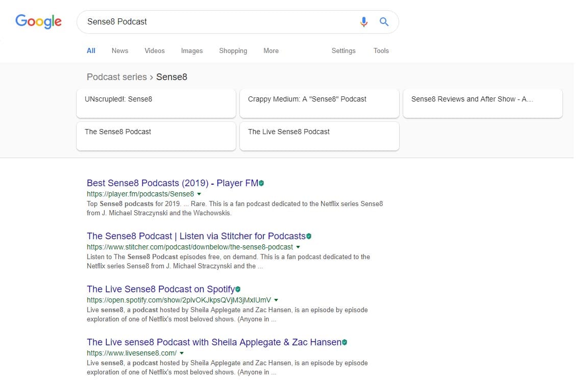588x380 pixels.
Task: Switch to the News tab
Action: (x=120, y=50)
